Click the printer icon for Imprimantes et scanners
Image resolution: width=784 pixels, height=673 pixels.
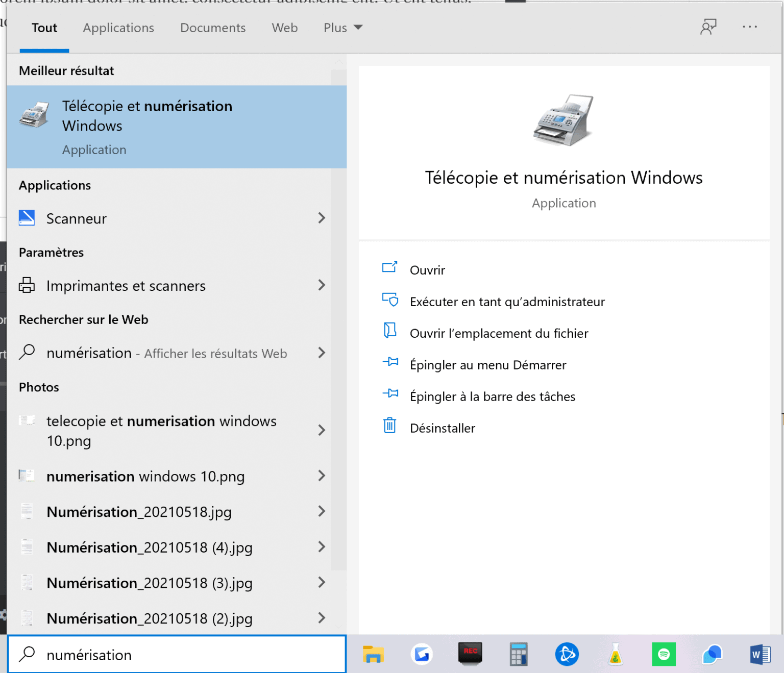point(27,285)
